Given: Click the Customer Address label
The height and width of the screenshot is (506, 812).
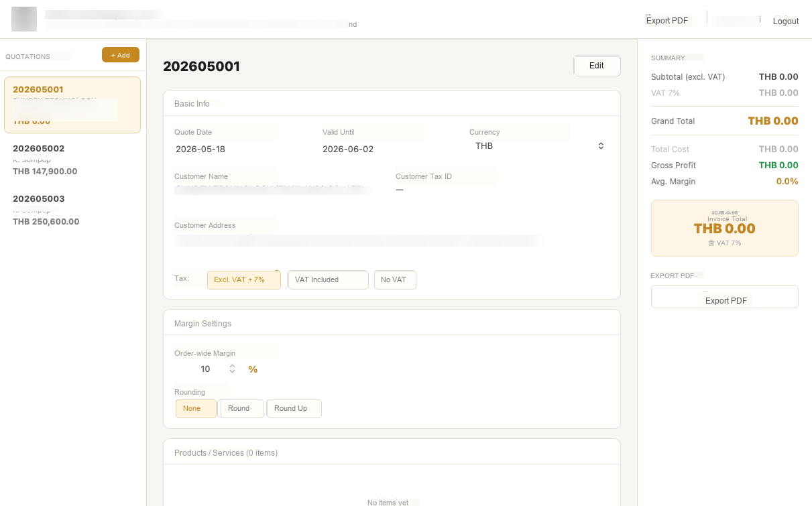Looking at the screenshot, I should [205, 226].
